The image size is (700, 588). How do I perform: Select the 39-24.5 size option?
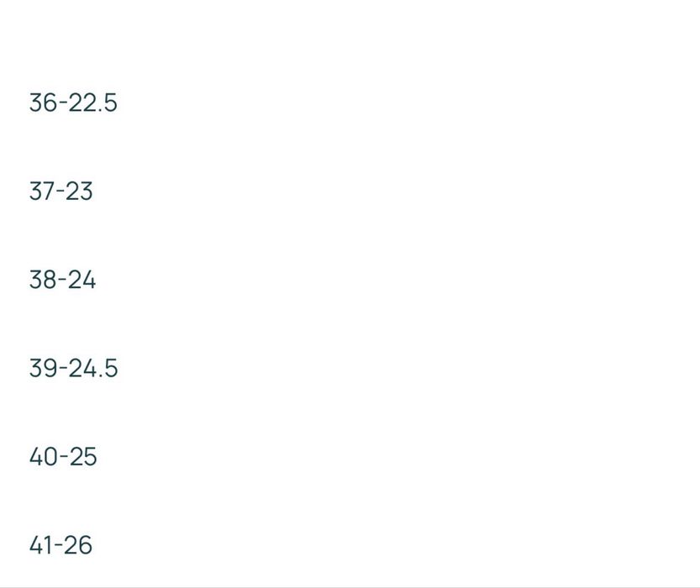coord(74,368)
